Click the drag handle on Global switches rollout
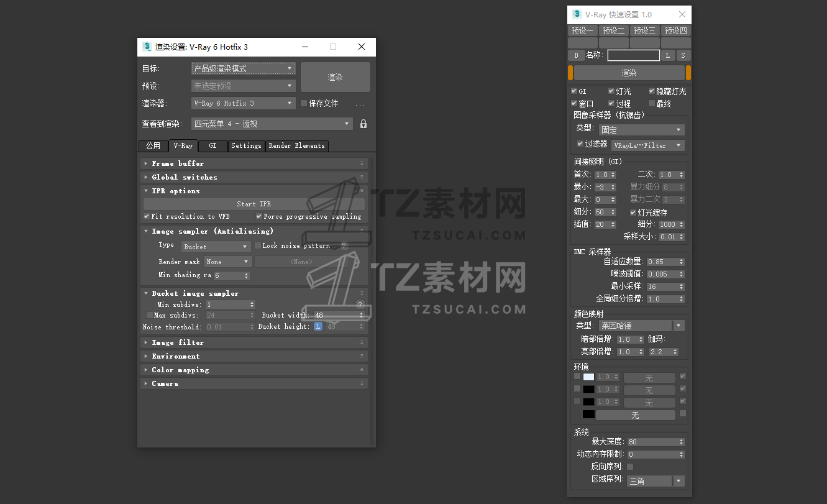827x504 pixels. [x=361, y=177]
